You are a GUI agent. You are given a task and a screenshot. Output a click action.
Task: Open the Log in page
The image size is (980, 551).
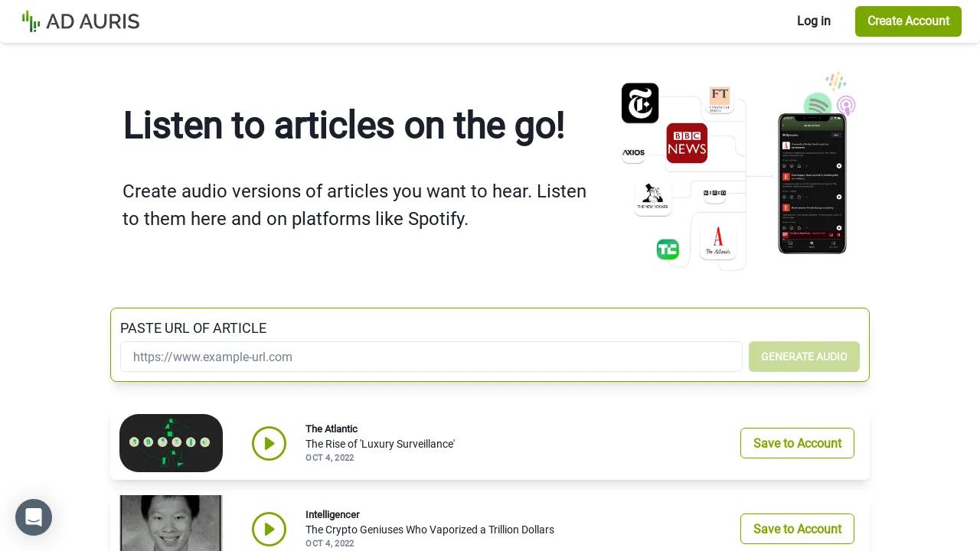click(x=814, y=21)
